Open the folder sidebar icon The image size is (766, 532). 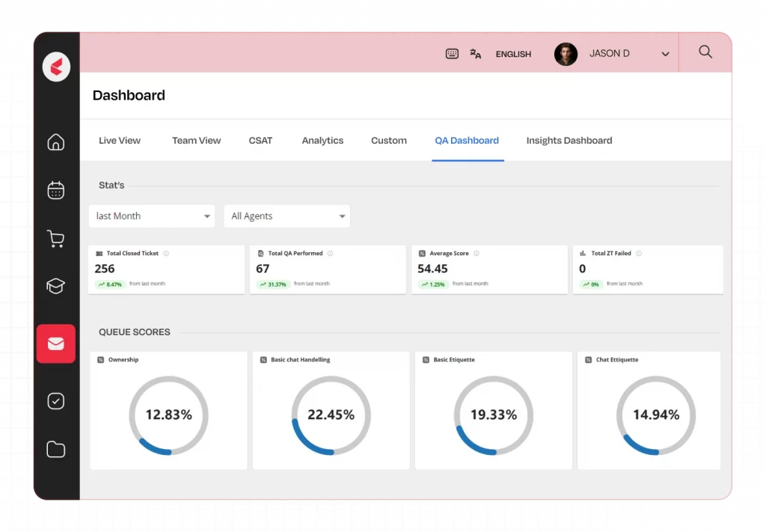point(55,449)
